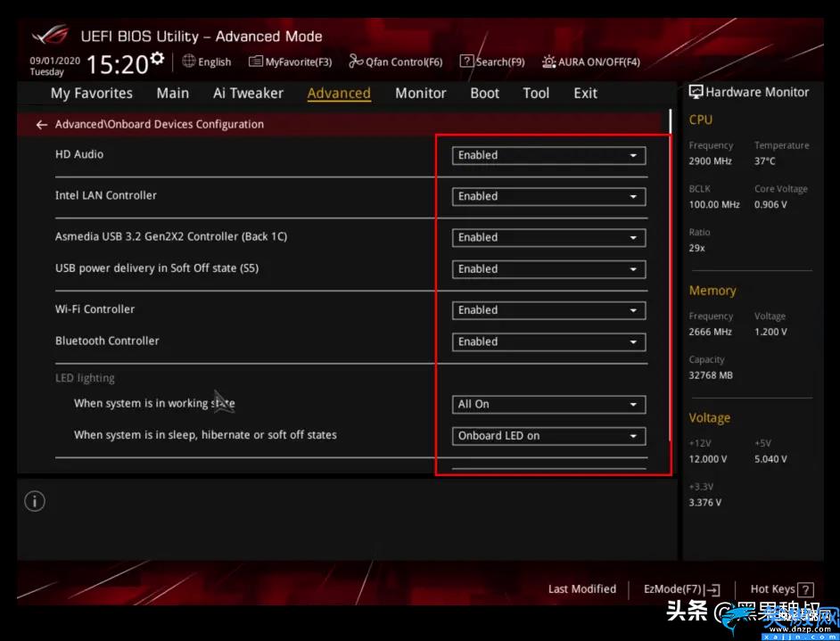Click the Core Voltage value 0.906 V

tap(771, 204)
